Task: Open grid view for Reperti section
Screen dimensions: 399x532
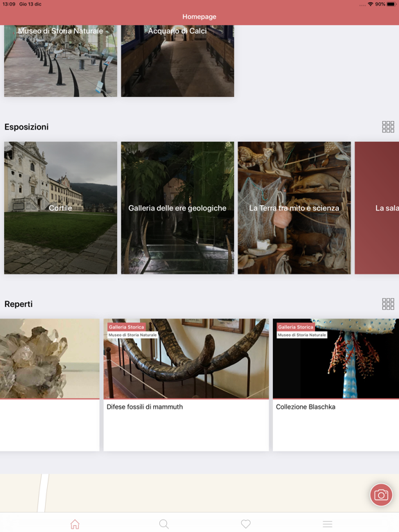Action: (x=388, y=304)
